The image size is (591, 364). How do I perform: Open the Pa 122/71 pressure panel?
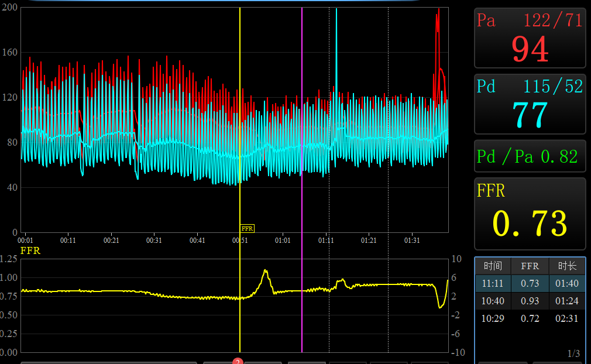[x=530, y=38]
